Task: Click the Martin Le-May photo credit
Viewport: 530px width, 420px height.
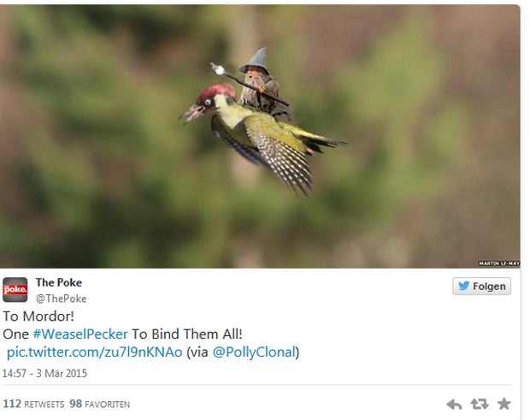Action: tap(499, 263)
